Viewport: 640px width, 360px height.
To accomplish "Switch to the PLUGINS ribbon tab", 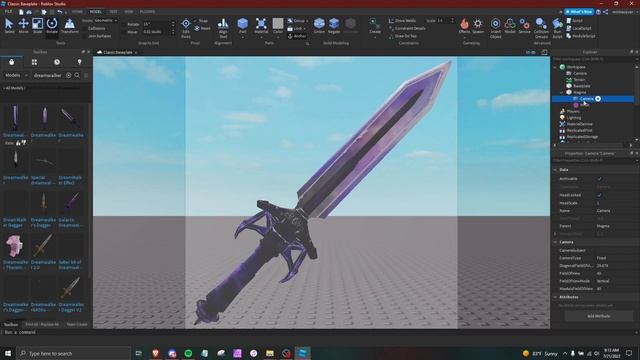I will coord(147,12).
